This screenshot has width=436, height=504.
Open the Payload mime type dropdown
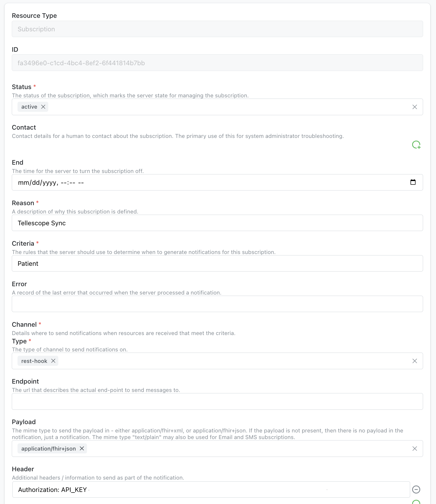(x=244, y=449)
